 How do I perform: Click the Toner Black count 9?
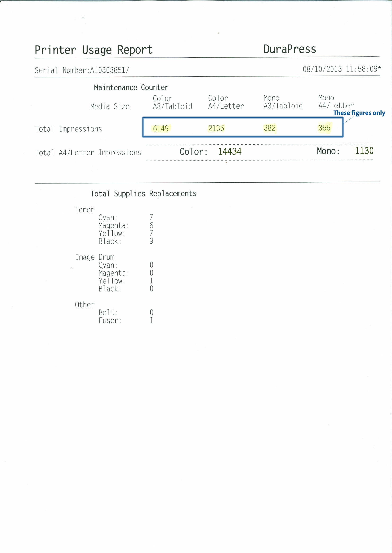[151, 241]
